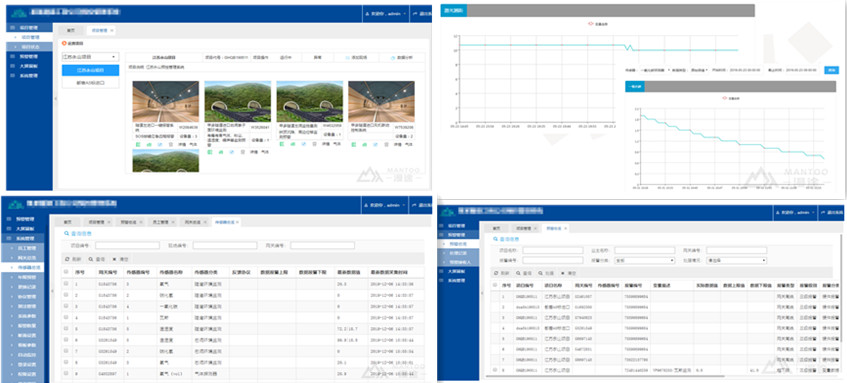Click the refresh icon in sensor list toolbar
This screenshot has height=383, width=847.
[66, 259]
